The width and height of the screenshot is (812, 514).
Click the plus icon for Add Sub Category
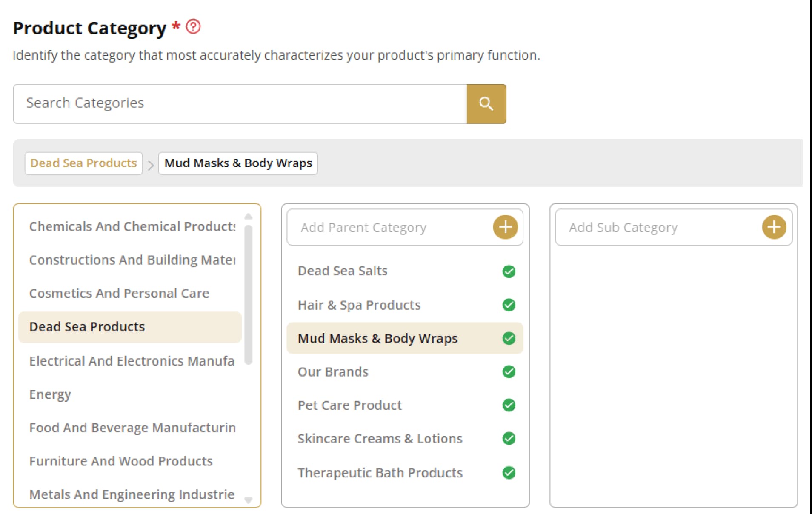coord(774,227)
